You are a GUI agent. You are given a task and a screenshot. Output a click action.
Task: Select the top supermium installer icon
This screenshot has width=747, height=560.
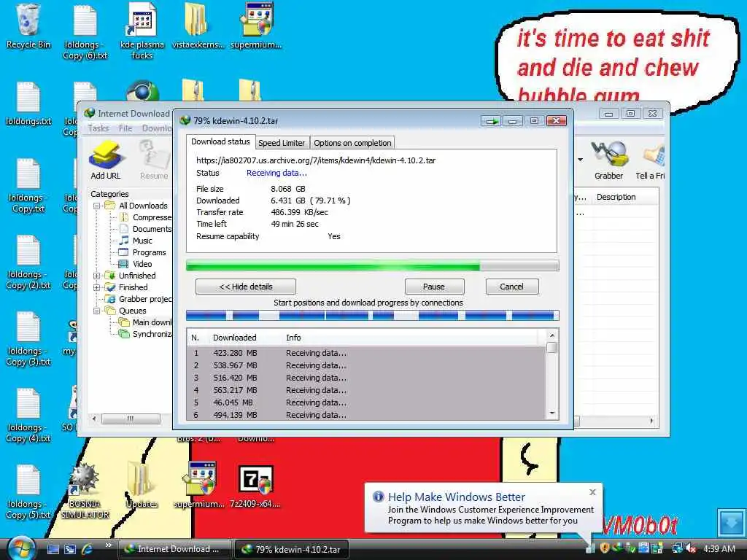[x=256, y=26]
